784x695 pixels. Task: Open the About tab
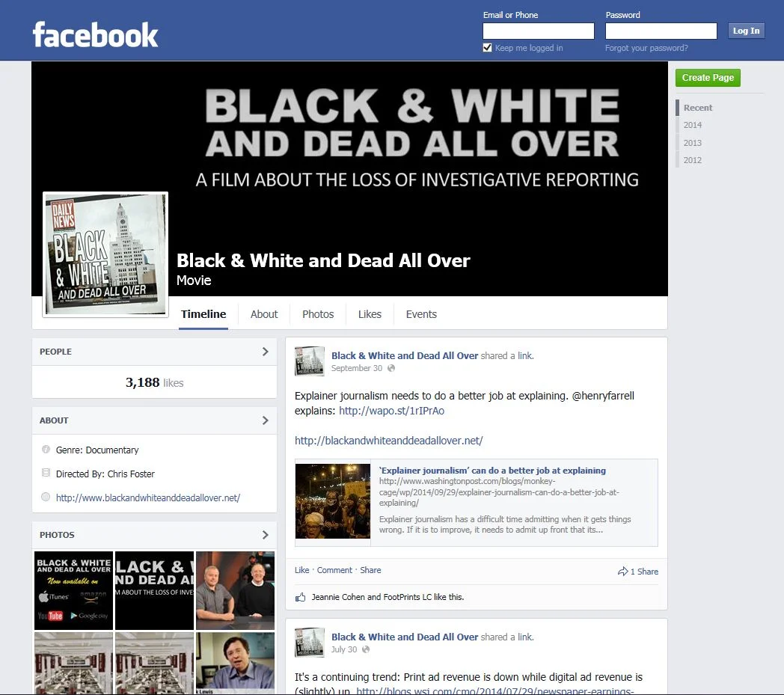(264, 314)
